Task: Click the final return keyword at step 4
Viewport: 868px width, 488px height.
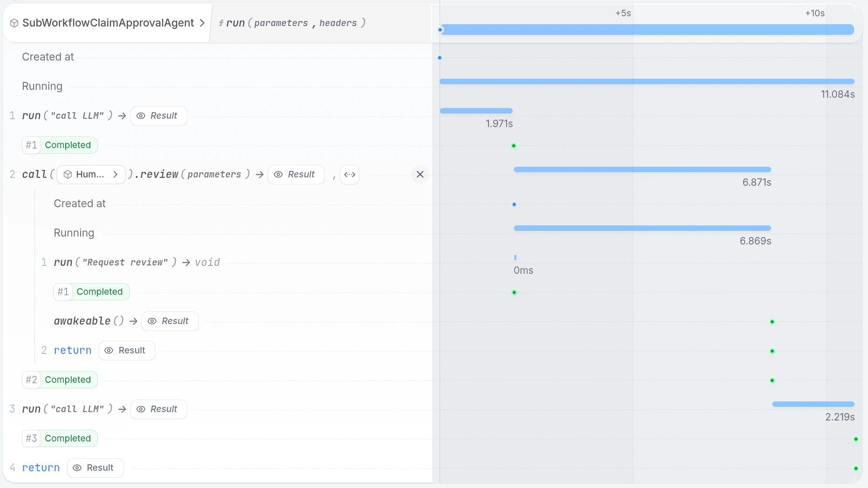Action: coord(41,468)
